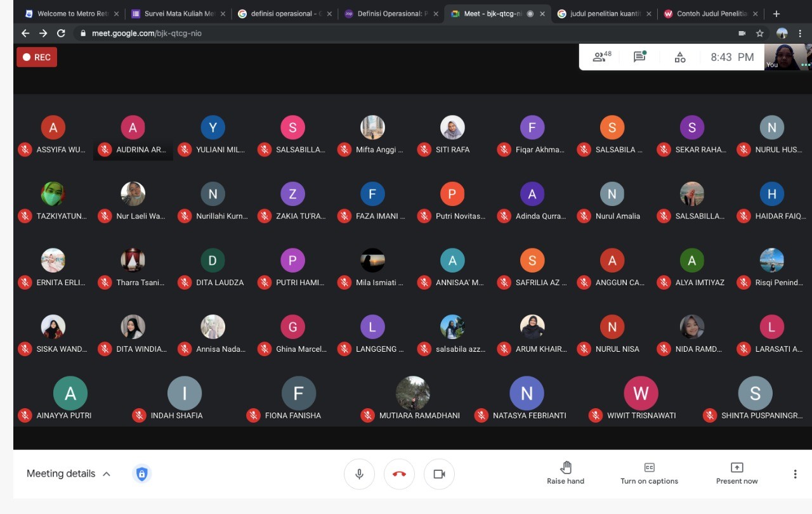
Task: Click TAZKIYATUN... avatar with green mask
Action: click(53, 194)
